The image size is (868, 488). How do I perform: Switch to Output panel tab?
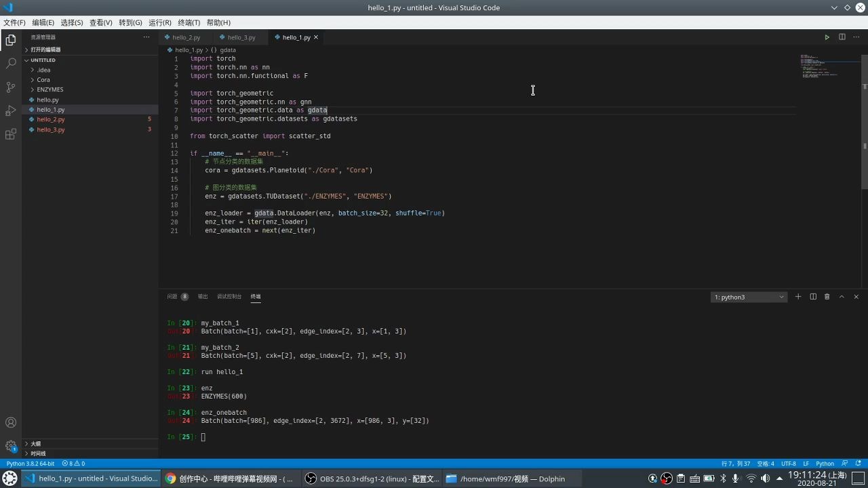tap(203, 297)
